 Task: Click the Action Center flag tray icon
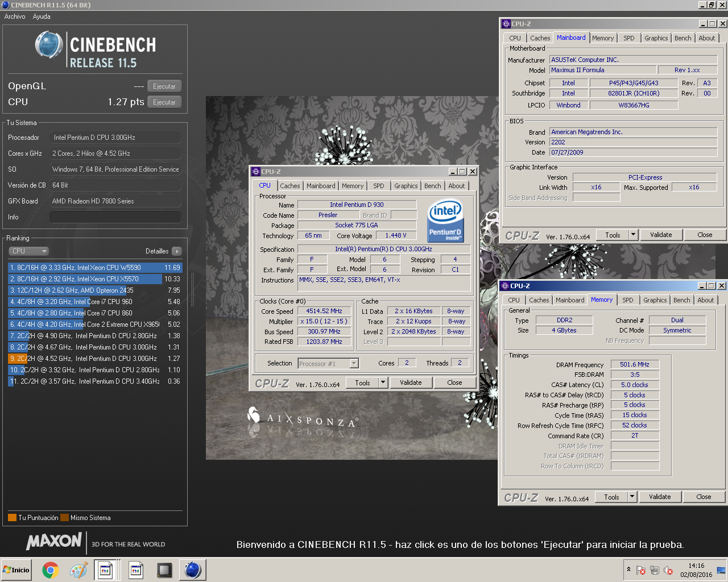point(641,570)
